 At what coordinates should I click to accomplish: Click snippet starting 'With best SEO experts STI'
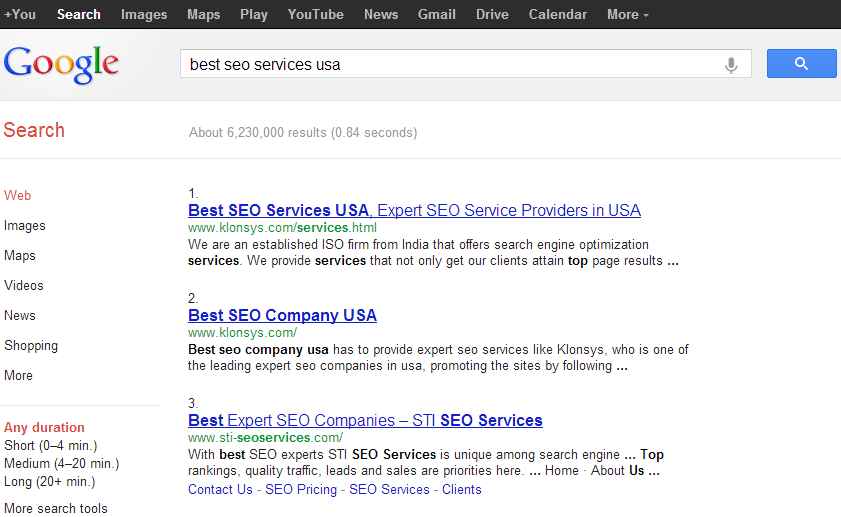426,463
